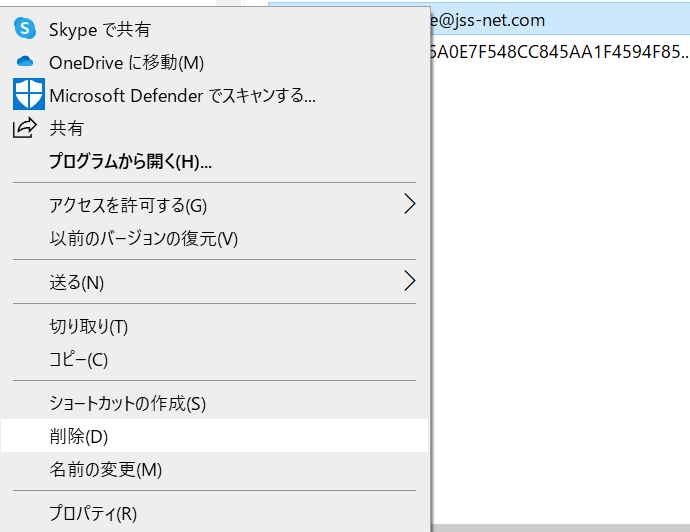Select the file row ending in jss-net.com
690x532 pixels.
[x=560, y=20]
